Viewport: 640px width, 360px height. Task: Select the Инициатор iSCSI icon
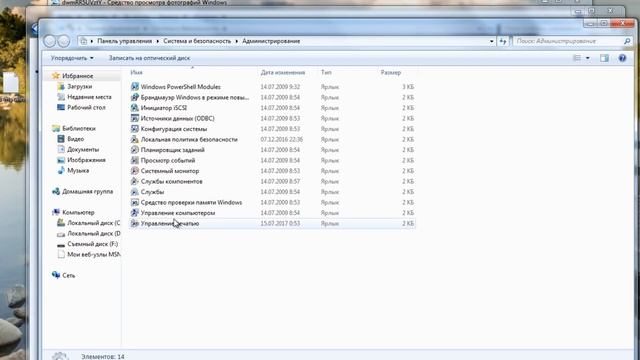tap(135, 108)
